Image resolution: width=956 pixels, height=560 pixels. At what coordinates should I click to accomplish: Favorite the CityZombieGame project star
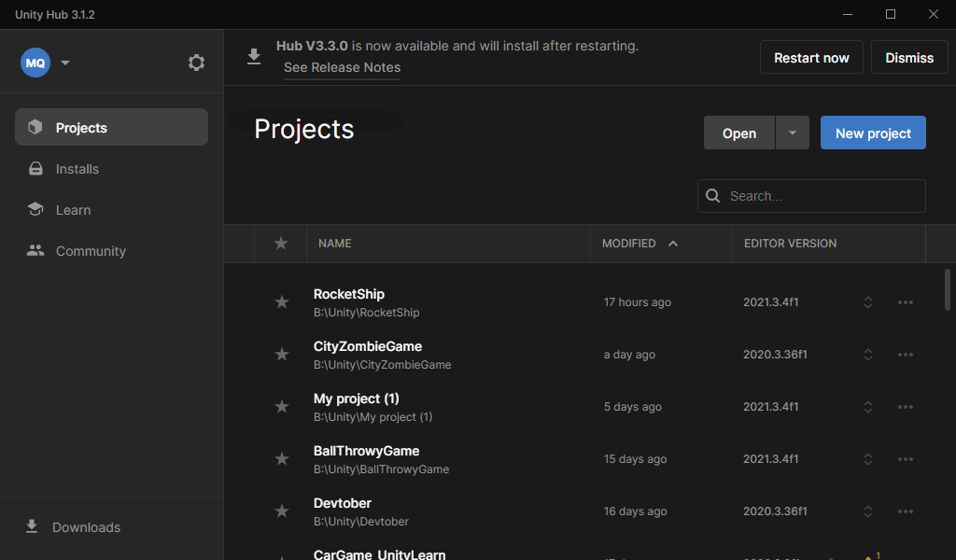(x=282, y=355)
